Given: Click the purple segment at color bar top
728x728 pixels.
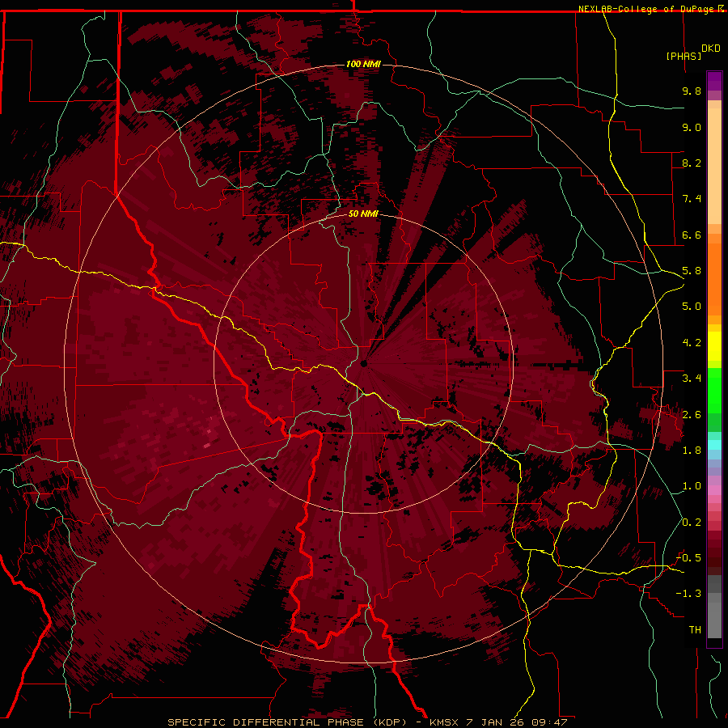Looking at the screenshot, I should coord(714,82).
